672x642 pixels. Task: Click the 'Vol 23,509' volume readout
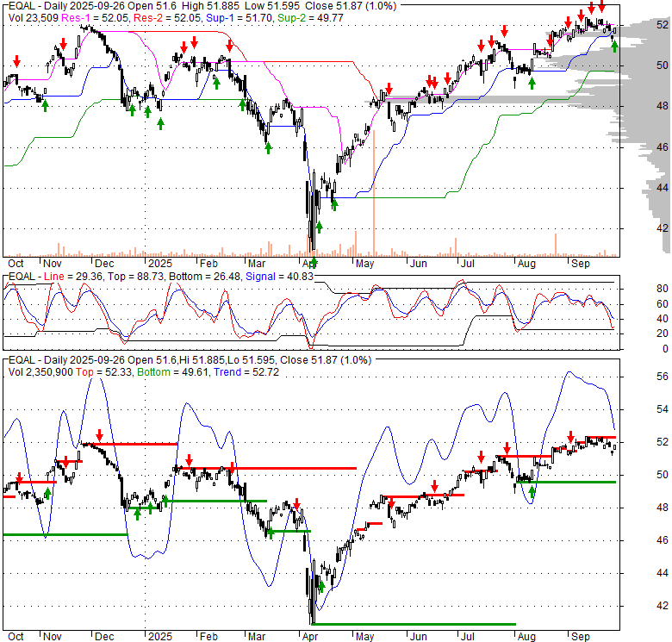pyautogui.click(x=34, y=18)
